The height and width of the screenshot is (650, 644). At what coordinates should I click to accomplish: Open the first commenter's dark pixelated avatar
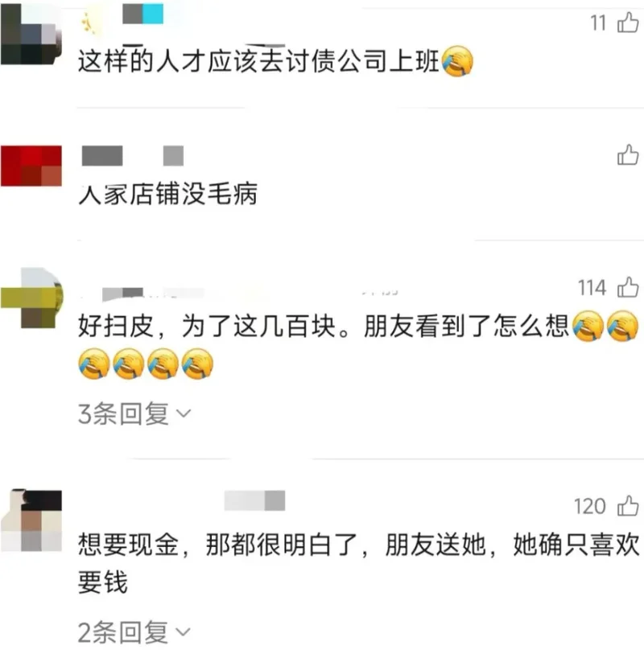tap(31, 33)
